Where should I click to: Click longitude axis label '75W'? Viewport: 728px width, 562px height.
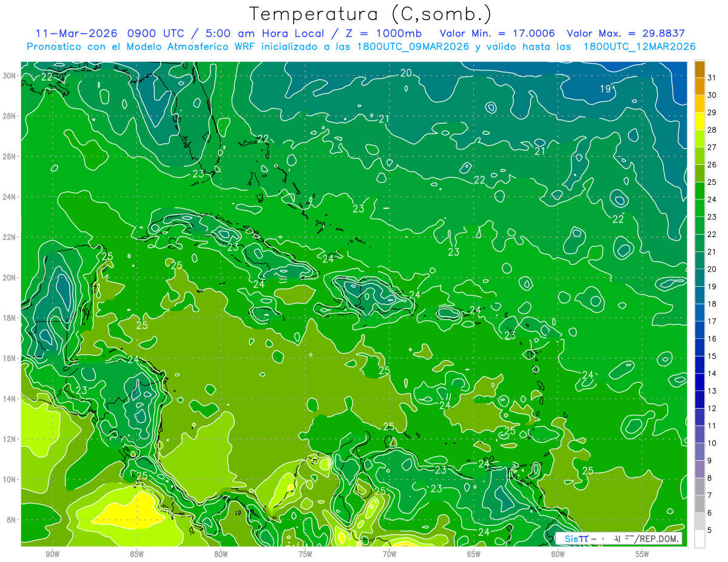[305, 554]
